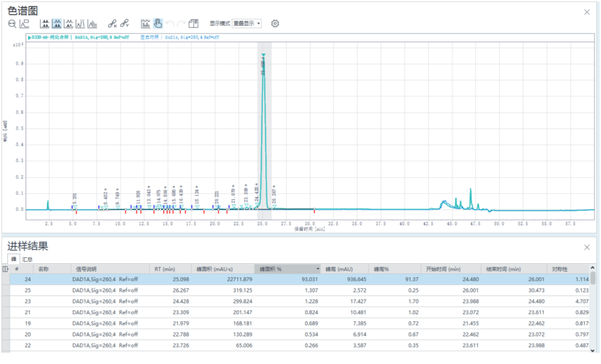Viewport: 601px width, 364px height.
Task: Click the zoom out magnifier icon
Action: pos(12,24)
